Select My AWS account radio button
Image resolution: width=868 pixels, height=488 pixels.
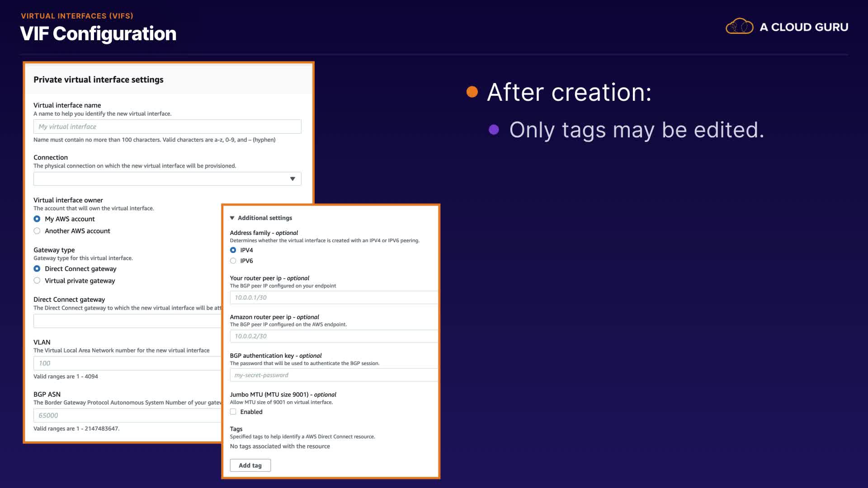(x=37, y=219)
